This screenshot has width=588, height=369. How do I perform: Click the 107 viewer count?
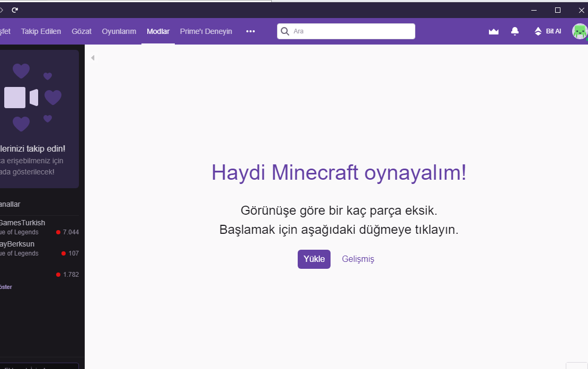(x=74, y=253)
